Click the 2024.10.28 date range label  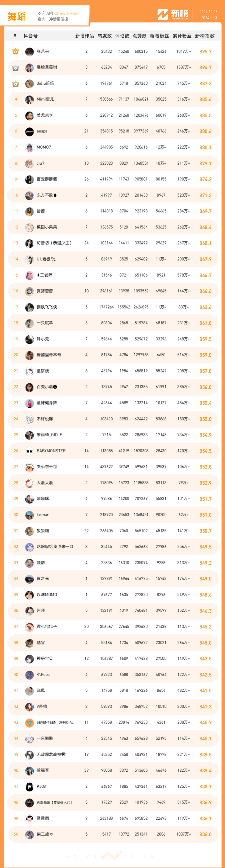(x=208, y=12)
